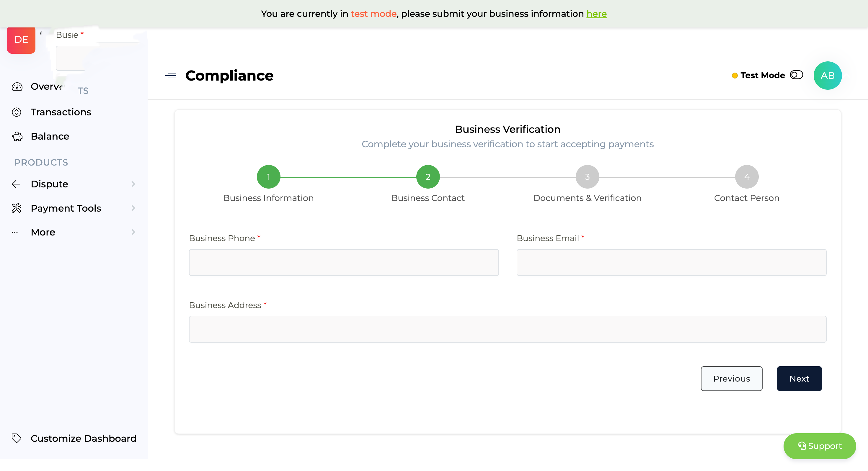Expand the Payment Tools chevron
This screenshot has width=868, height=471.
pos(133,208)
